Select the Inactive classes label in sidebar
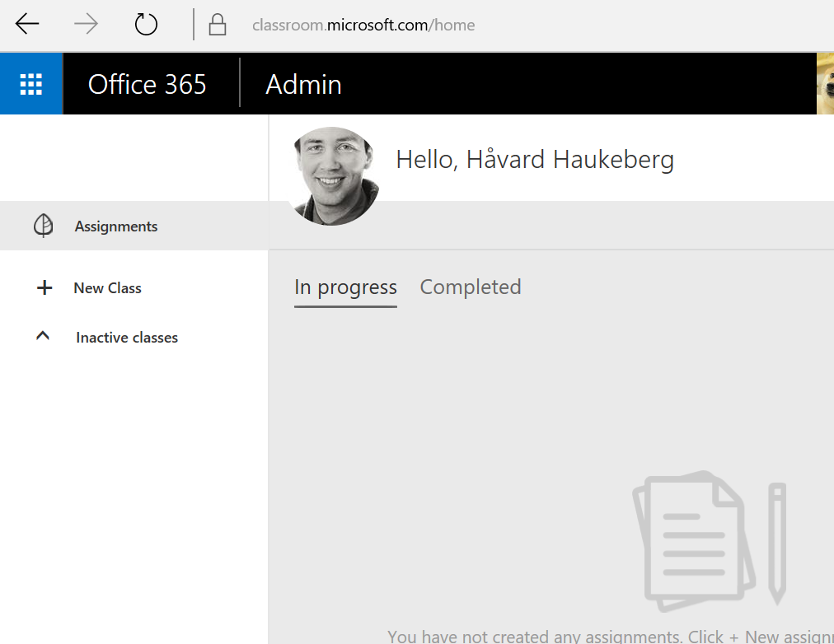834x644 pixels. 127,338
